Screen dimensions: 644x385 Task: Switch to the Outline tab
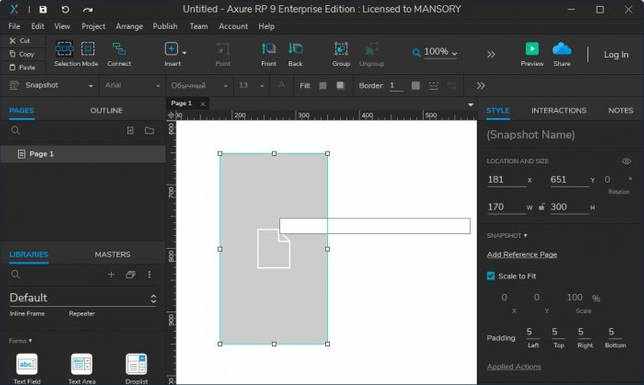coord(106,111)
